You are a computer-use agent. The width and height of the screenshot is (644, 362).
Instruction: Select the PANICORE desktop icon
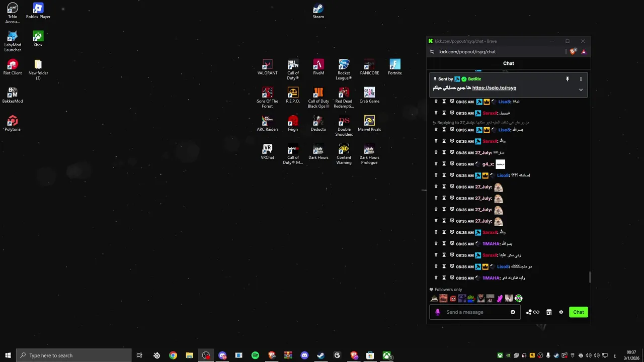pyautogui.click(x=369, y=67)
